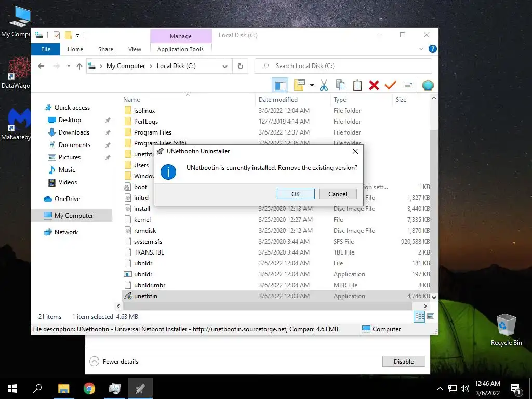This screenshot has height=399, width=532.
Task: Click the Paste clipboard icon
Action: click(x=357, y=85)
